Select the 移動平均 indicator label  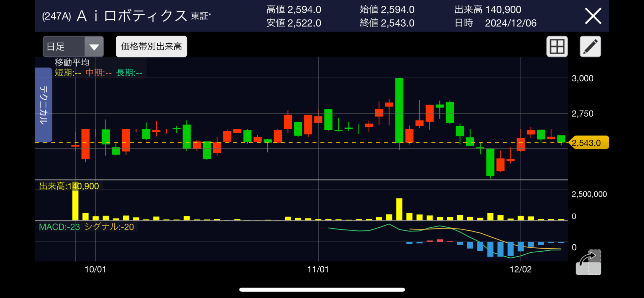tap(72, 62)
